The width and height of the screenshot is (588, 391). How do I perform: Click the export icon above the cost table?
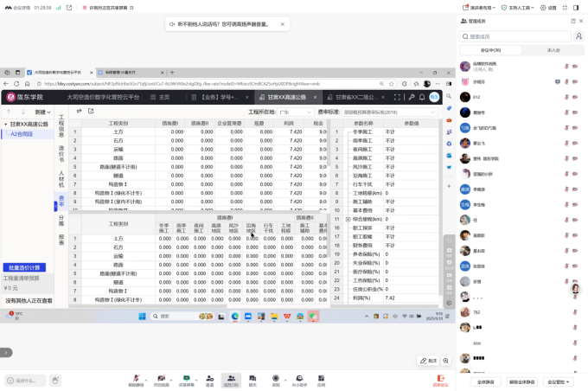[91, 112]
